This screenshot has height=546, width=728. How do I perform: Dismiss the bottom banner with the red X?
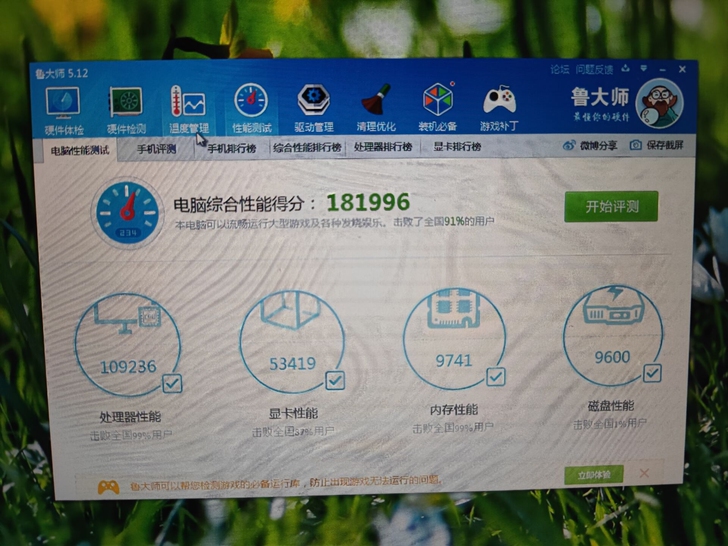644,473
